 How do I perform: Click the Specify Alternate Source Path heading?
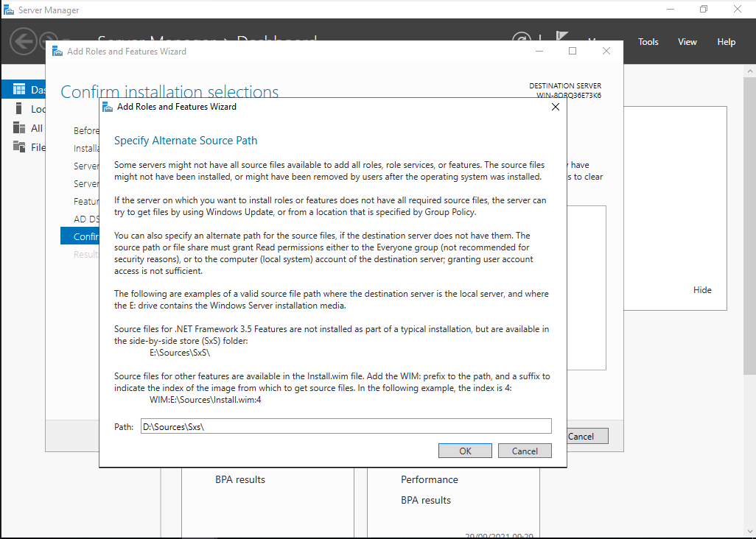pos(186,141)
